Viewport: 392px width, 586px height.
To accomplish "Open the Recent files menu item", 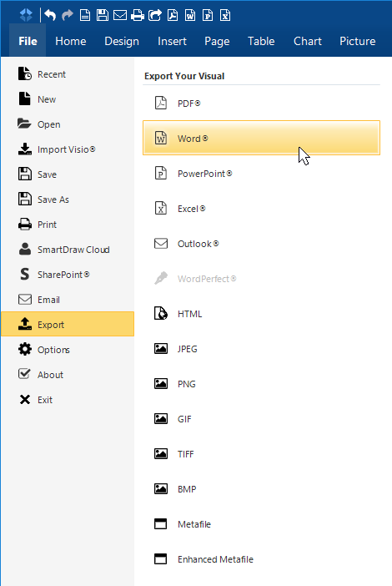I will [68, 74].
